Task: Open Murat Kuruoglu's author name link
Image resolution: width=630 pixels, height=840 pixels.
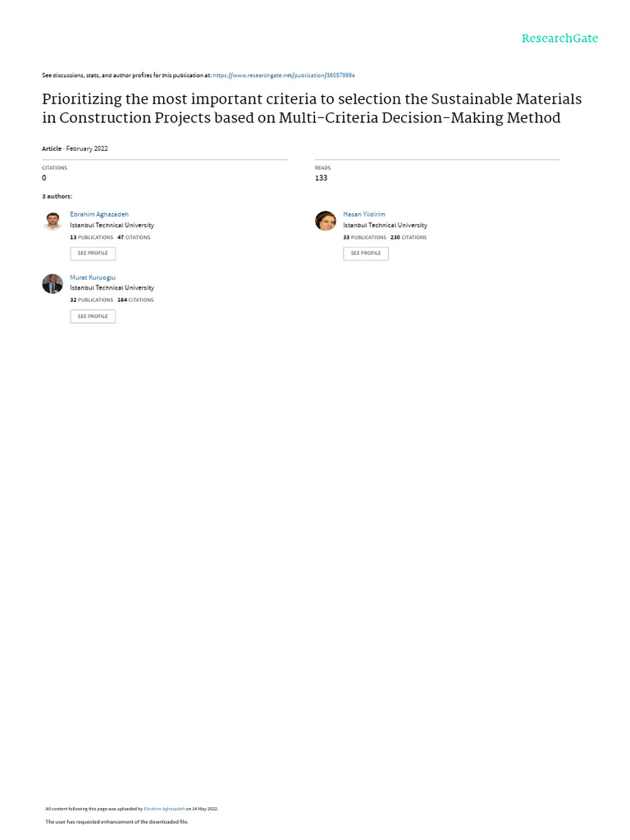Action: pyautogui.click(x=93, y=277)
